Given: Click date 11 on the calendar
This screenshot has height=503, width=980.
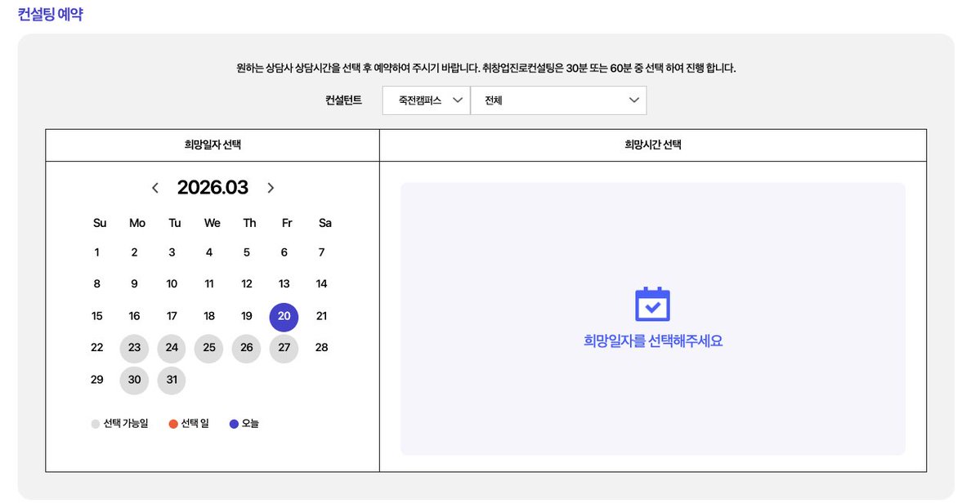Looking at the screenshot, I should tap(209, 284).
